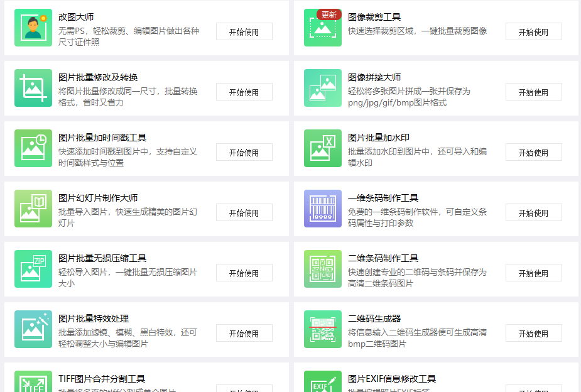Select the 图片幻灯片制作大师 title
The image size is (581, 392).
(x=98, y=199)
